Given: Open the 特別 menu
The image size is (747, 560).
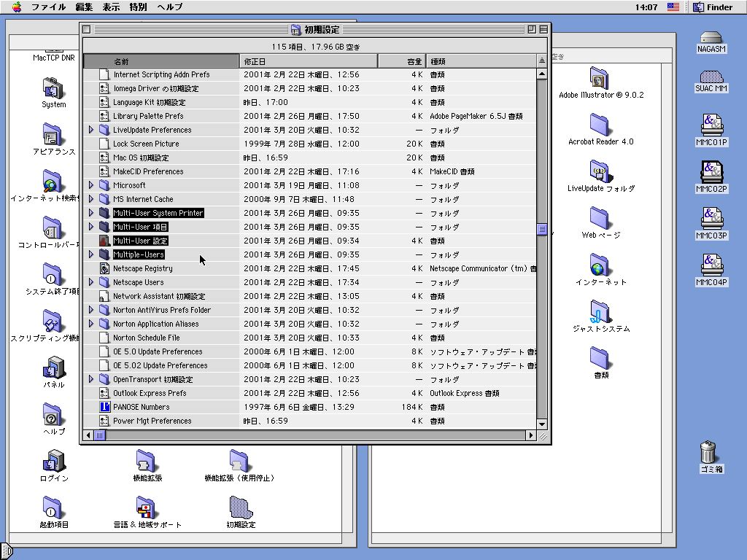Looking at the screenshot, I should click(138, 7).
